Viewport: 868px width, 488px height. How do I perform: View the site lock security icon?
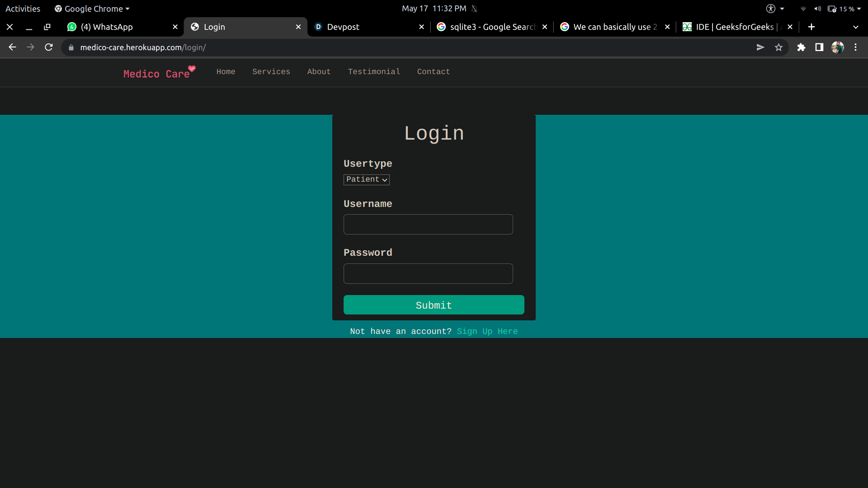click(x=71, y=47)
